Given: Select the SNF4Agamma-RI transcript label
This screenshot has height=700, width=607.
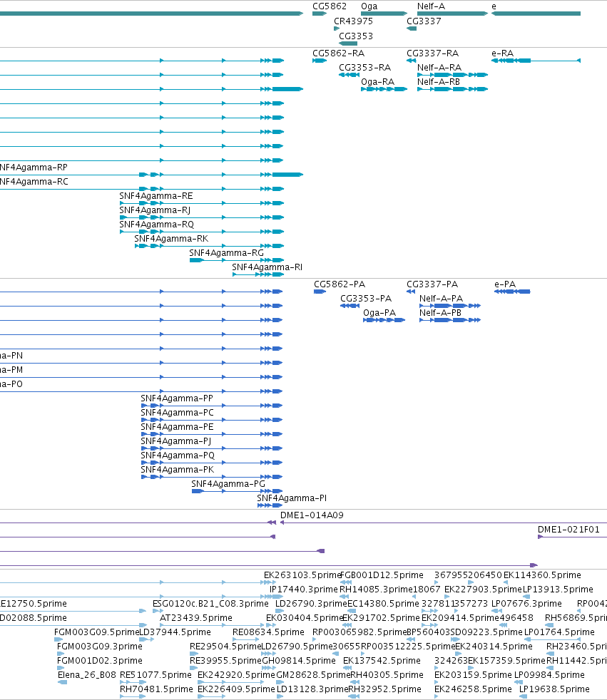Looking at the screenshot, I should (x=267, y=267).
